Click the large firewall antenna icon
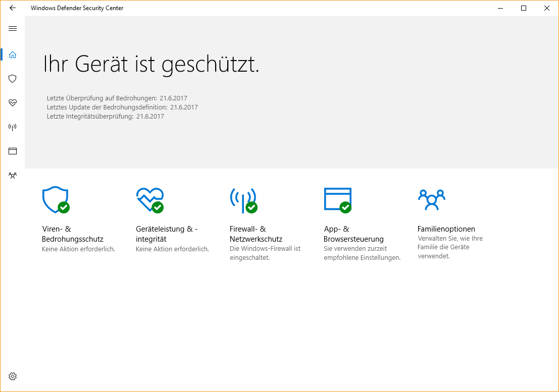The width and height of the screenshot is (559, 392). pos(243,200)
